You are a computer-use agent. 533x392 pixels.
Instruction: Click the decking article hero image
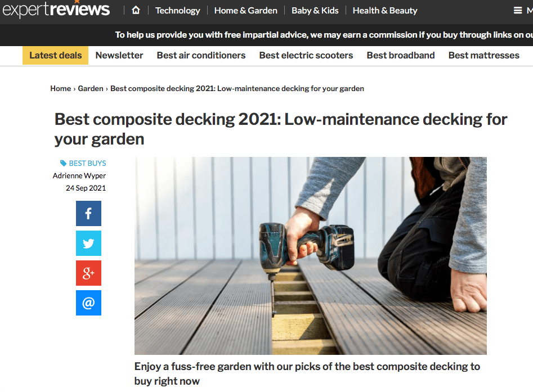[x=310, y=256]
